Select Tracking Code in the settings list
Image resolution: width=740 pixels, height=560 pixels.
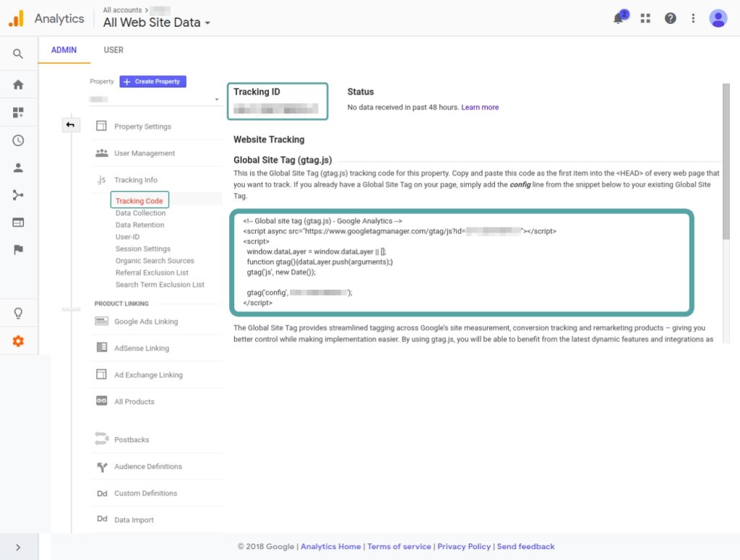point(139,200)
